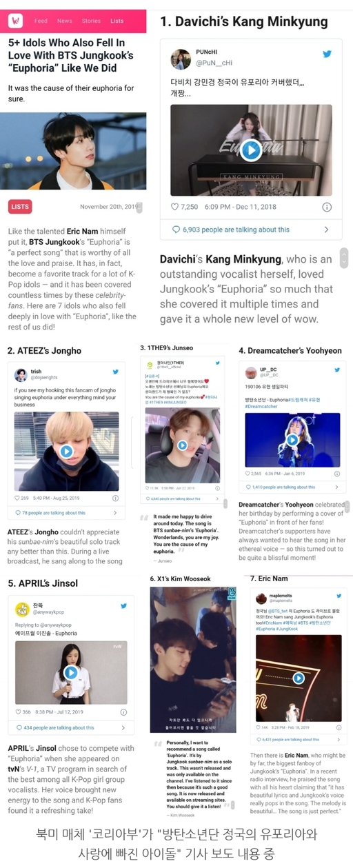This screenshot has height=868, width=353.
Task: Like the PUNcHI tweet with heart icon
Action: (175, 207)
